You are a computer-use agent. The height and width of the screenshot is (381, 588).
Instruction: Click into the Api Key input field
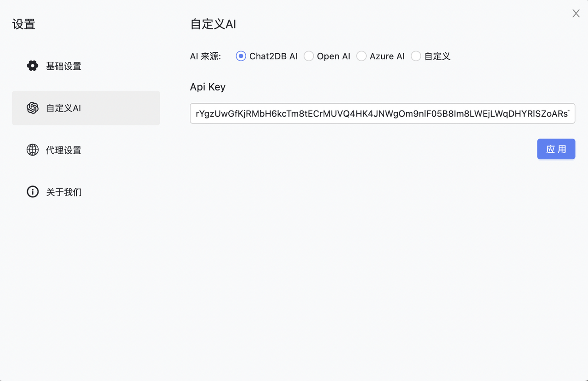point(383,113)
